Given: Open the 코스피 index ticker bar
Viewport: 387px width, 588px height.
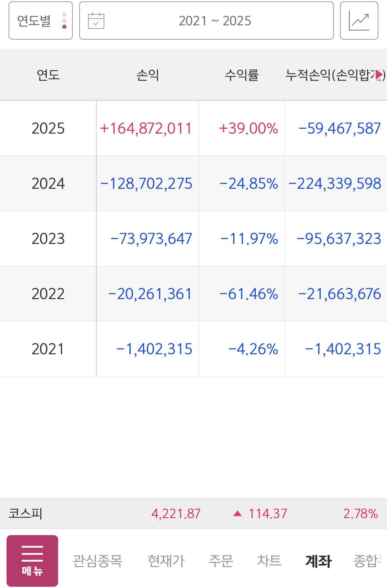Looking at the screenshot, I should [26, 514].
